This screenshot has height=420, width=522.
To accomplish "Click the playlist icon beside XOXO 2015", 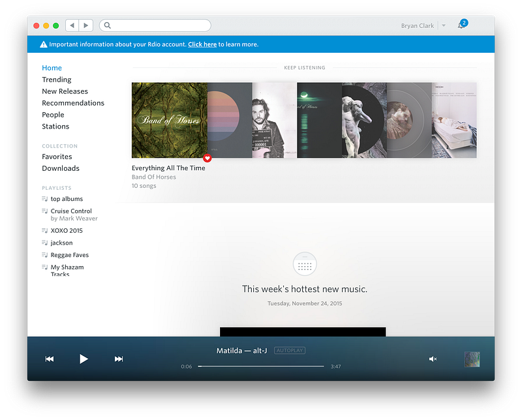I will [44, 230].
